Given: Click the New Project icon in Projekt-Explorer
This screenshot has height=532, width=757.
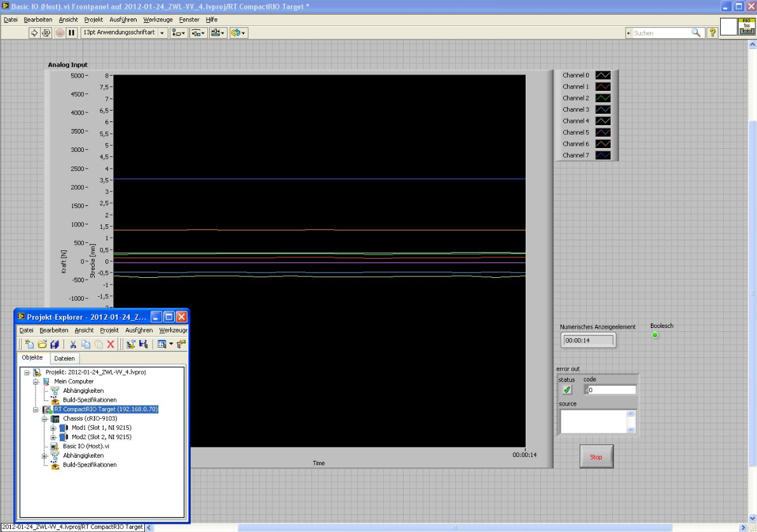Looking at the screenshot, I should [x=29, y=344].
